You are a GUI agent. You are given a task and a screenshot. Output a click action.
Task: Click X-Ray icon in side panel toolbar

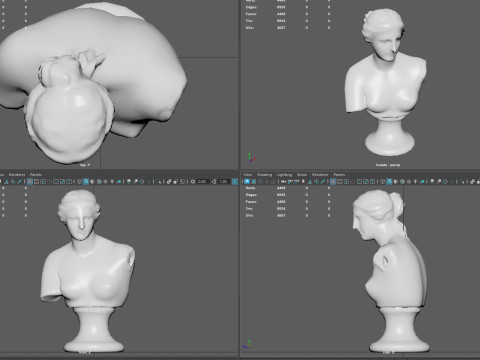pyautogui.click(x=472, y=181)
